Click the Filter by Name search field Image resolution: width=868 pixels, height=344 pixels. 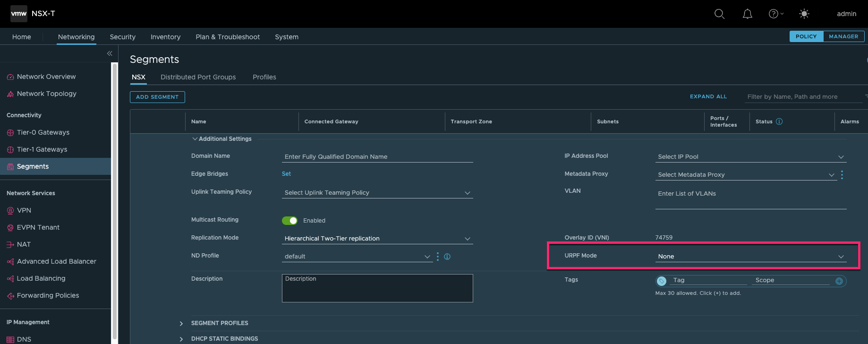coord(804,97)
